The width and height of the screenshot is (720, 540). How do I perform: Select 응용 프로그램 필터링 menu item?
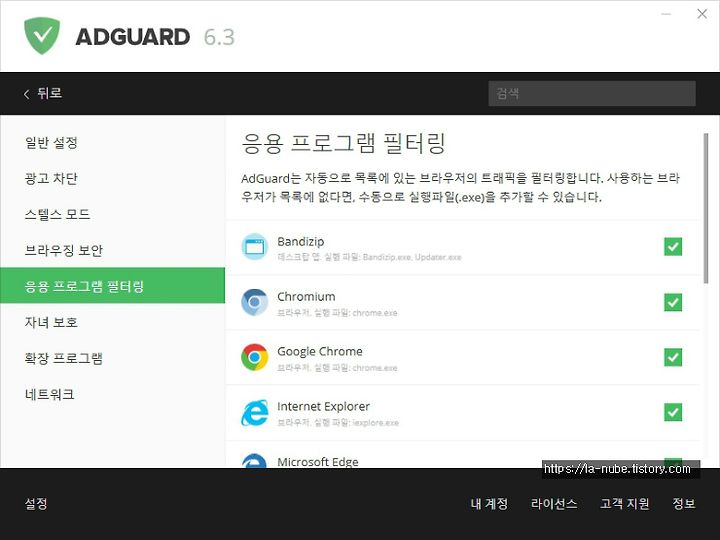coord(113,286)
